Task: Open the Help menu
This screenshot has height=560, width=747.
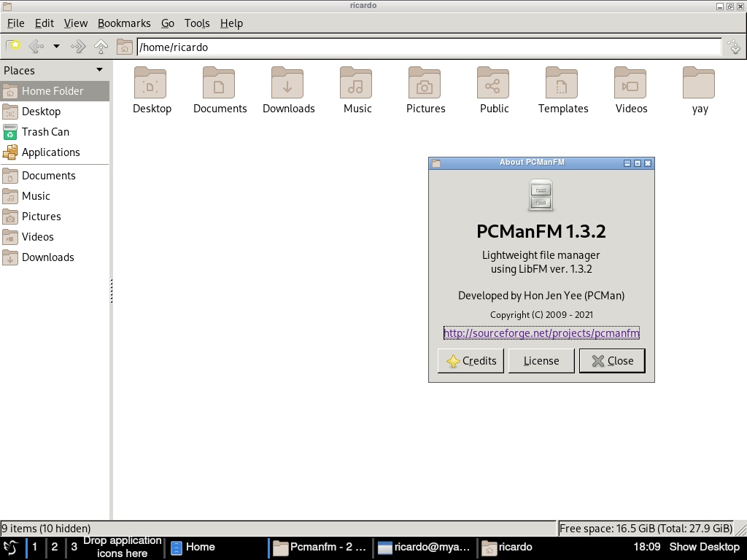Action: pyautogui.click(x=231, y=23)
